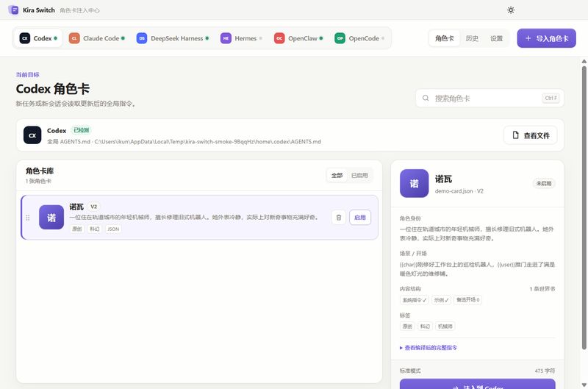Image resolution: width=588 pixels, height=389 pixels.
Task: Switch to OpenClaw target
Action: pyautogui.click(x=298, y=38)
